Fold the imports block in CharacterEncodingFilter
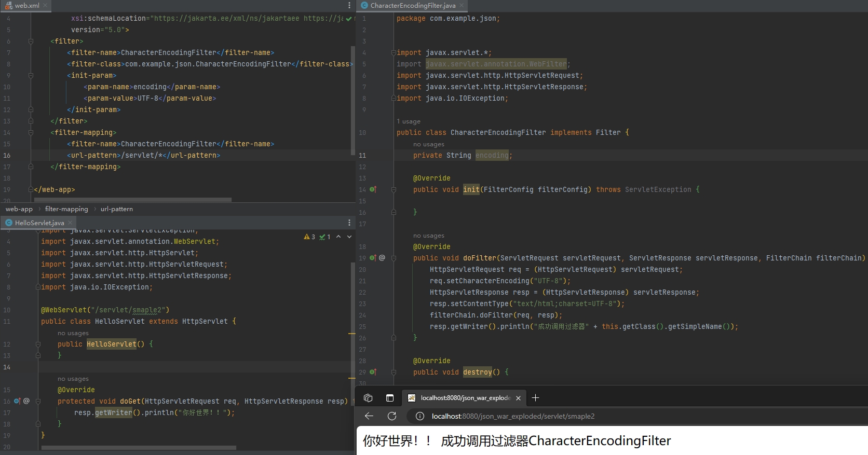The height and width of the screenshot is (455, 868). tap(394, 52)
